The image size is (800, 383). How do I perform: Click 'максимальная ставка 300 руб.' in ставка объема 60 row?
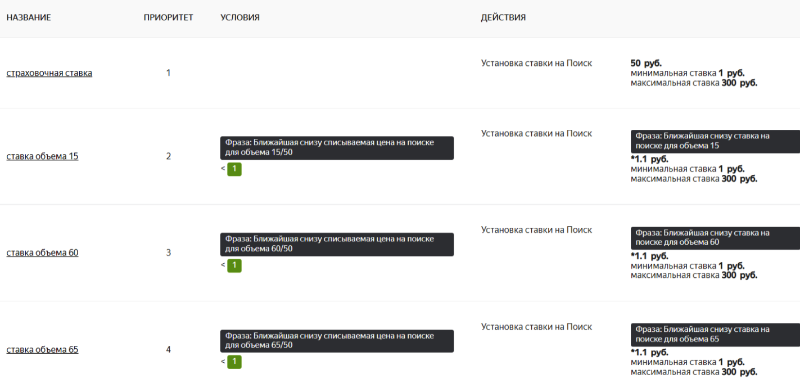(694, 275)
